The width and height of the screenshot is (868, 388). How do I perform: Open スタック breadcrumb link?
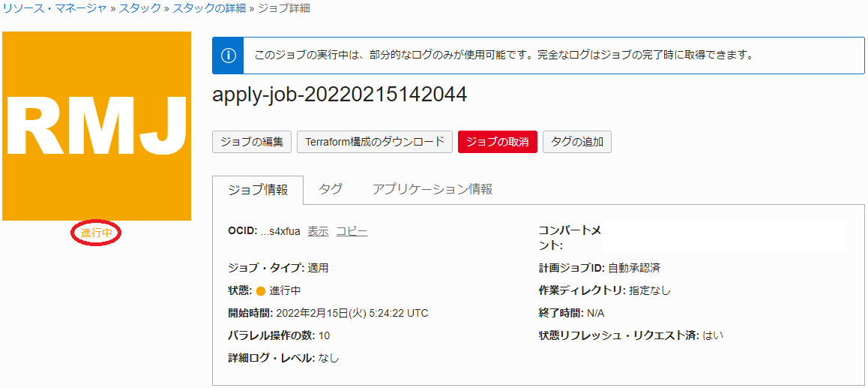pyautogui.click(x=139, y=8)
